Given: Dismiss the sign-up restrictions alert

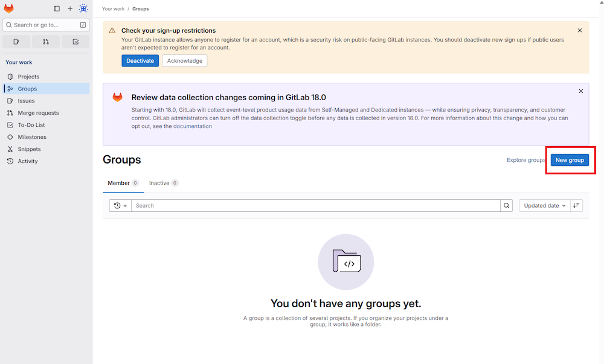Looking at the screenshot, I should (580, 30).
